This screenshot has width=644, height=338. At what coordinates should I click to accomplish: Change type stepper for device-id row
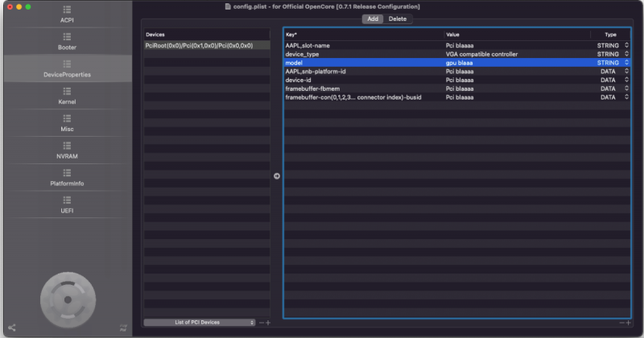click(626, 80)
